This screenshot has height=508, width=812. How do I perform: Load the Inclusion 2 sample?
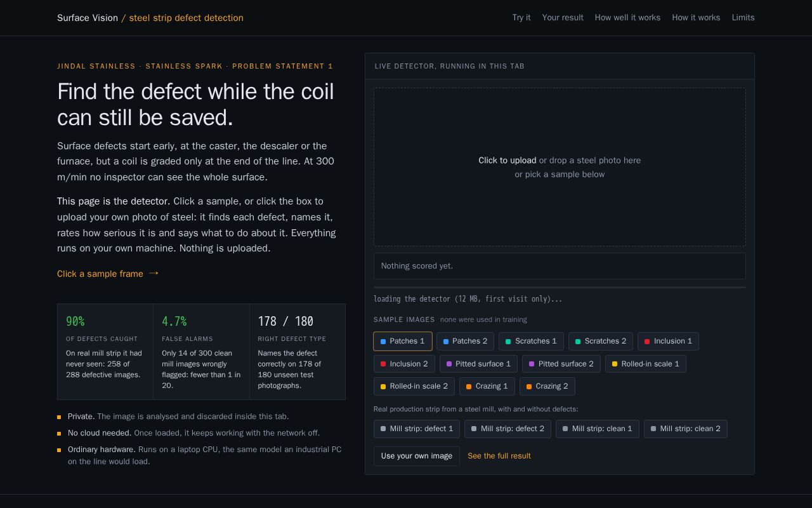[x=404, y=364]
